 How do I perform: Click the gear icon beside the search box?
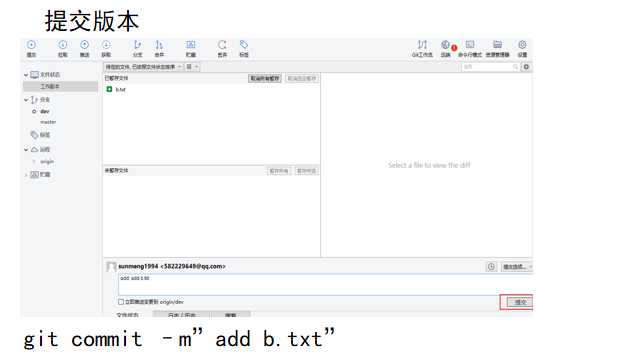pos(526,67)
